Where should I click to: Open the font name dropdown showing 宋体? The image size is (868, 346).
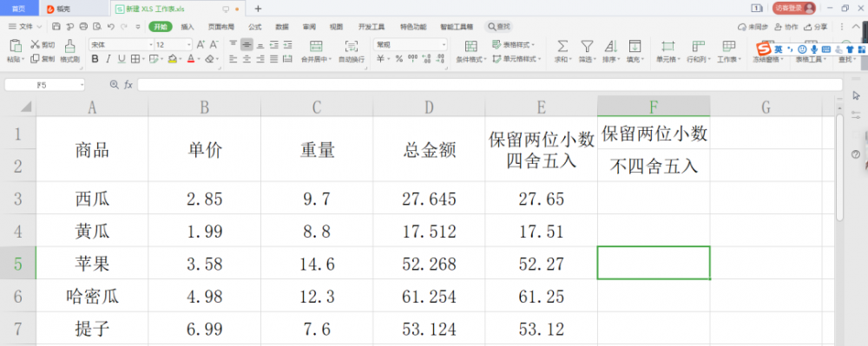tap(121, 44)
